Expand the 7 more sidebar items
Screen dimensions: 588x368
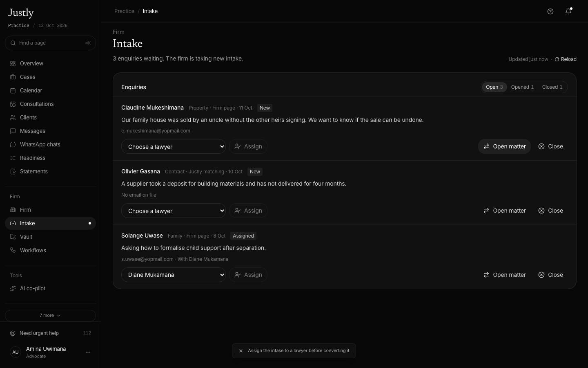tap(50, 316)
